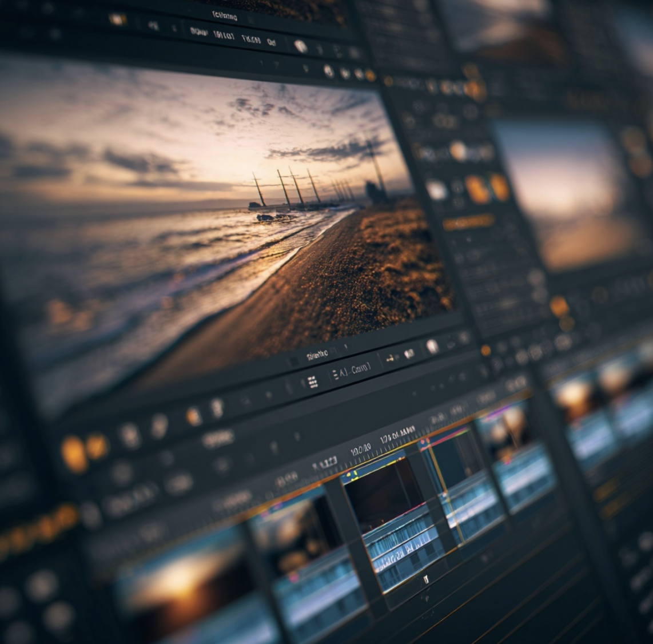Click the dotted grid icon below the main viewer
Viewport: 653px width, 644px height.
(312, 382)
